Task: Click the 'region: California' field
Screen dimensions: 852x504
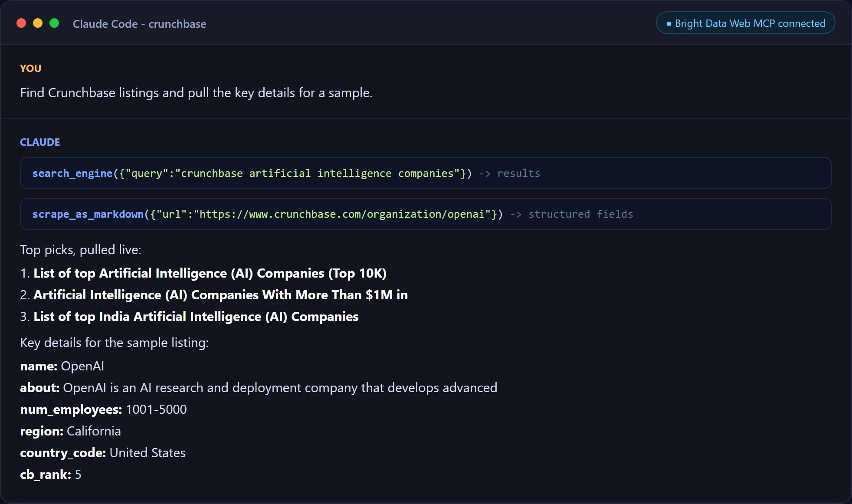Action: tap(70, 431)
